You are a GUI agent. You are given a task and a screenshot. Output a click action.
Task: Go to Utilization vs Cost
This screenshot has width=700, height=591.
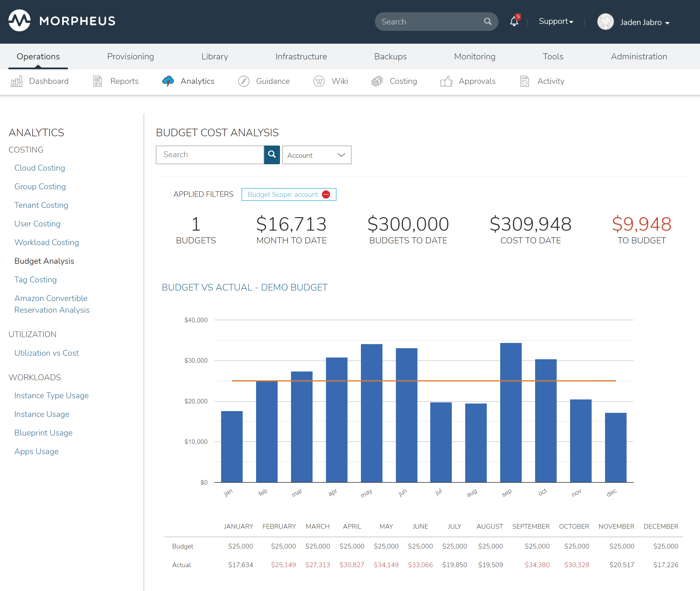[x=47, y=353]
